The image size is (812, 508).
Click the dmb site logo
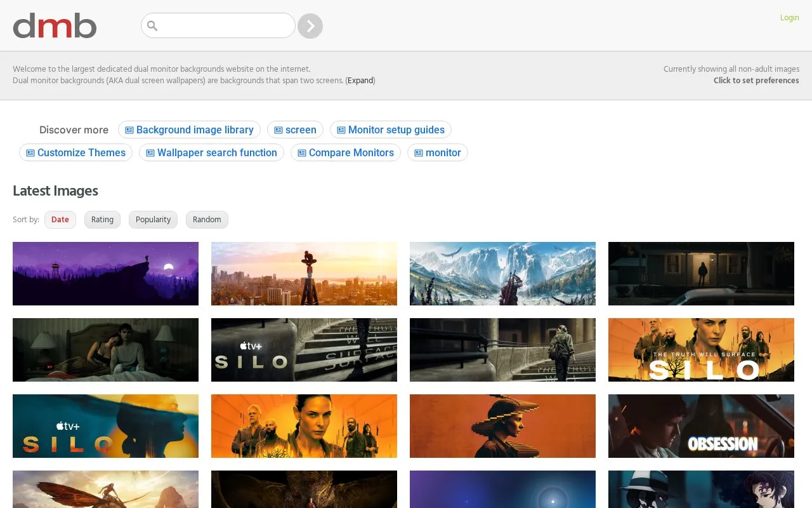[55, 26]
